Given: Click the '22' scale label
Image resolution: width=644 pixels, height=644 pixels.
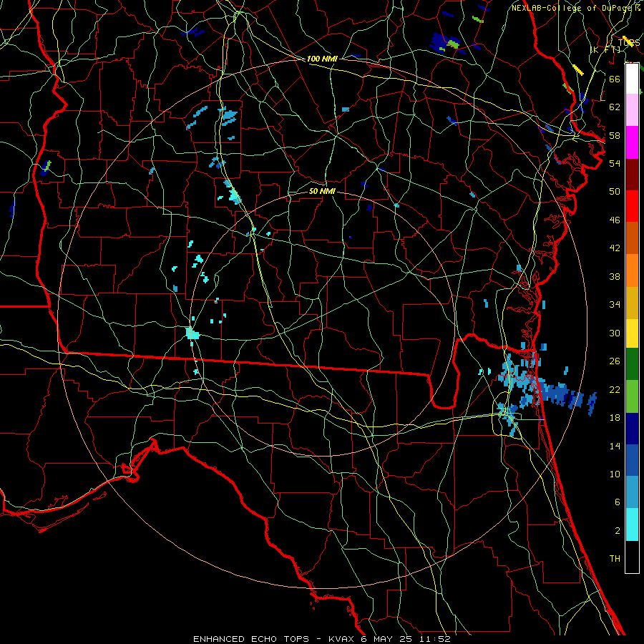Looking at the screenshot, I should [x=615, y=389].
